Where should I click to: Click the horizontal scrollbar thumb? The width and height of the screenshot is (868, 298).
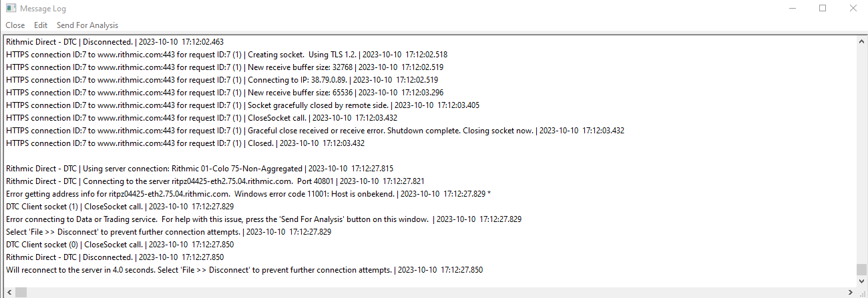[21, 292]
